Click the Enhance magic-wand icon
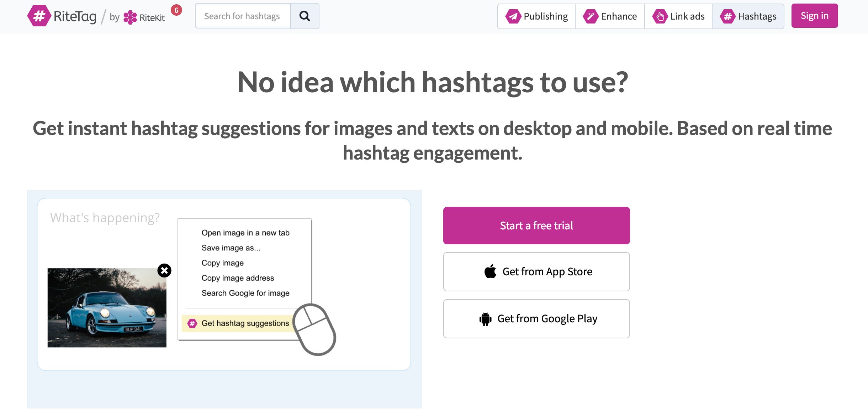Viewport: 868px width, 416px height. click(x=591, y=16)
